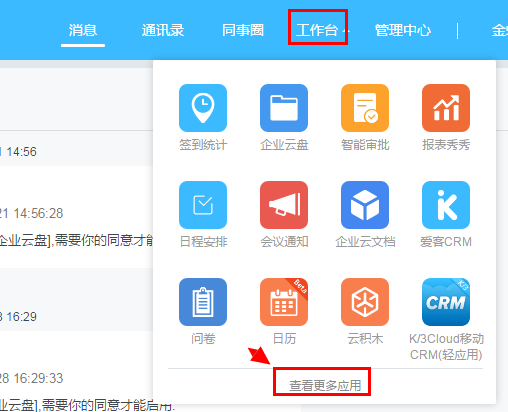Open K/3Cloud移动CRM app icon
The image size is (508, 412).
(x=446, y=302)
